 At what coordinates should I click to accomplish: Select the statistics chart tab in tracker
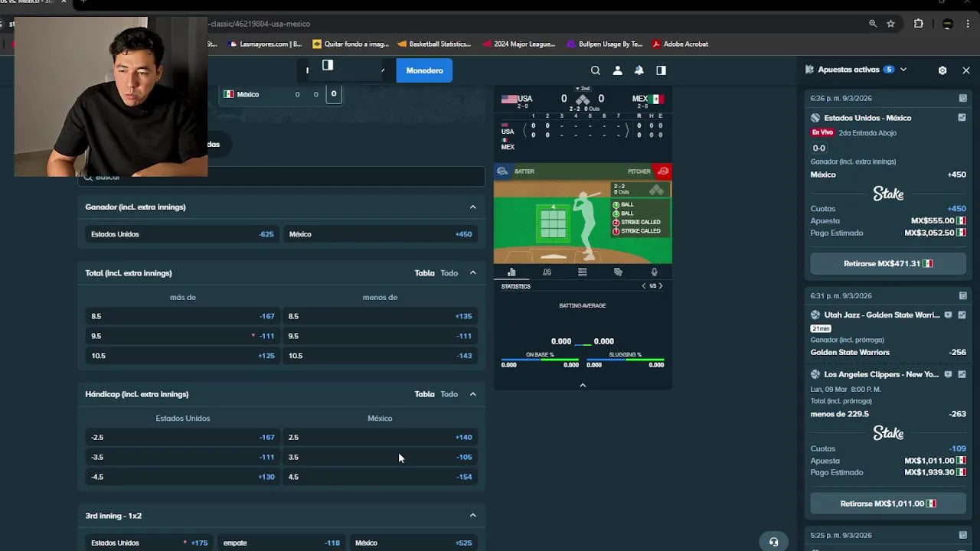click(511, 272)
